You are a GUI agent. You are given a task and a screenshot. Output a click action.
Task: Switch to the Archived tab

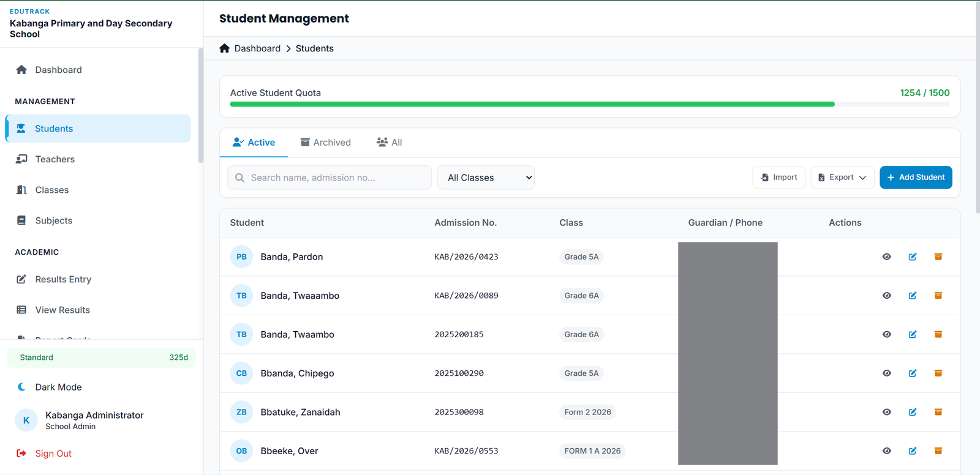[x=325, y=143]
